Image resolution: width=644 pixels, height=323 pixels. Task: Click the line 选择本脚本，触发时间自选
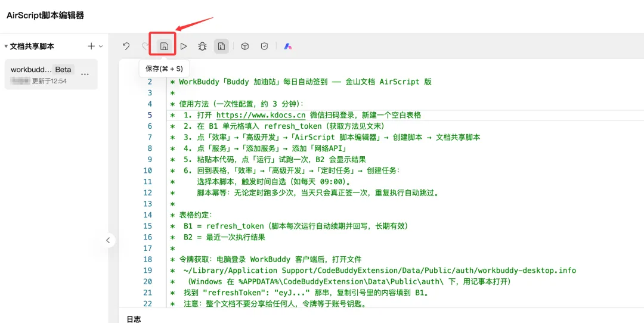[261, 181]
